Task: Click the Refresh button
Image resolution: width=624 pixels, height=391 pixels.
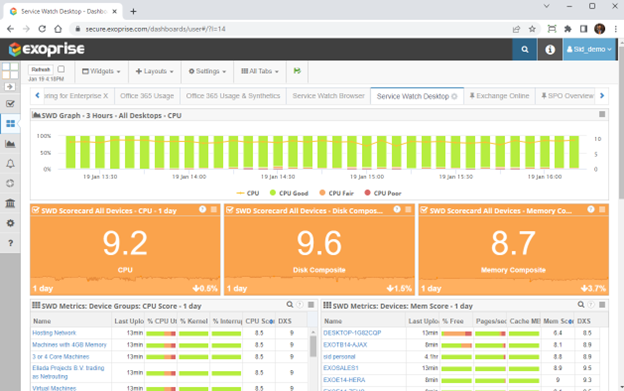Action: tap(41, 70)
